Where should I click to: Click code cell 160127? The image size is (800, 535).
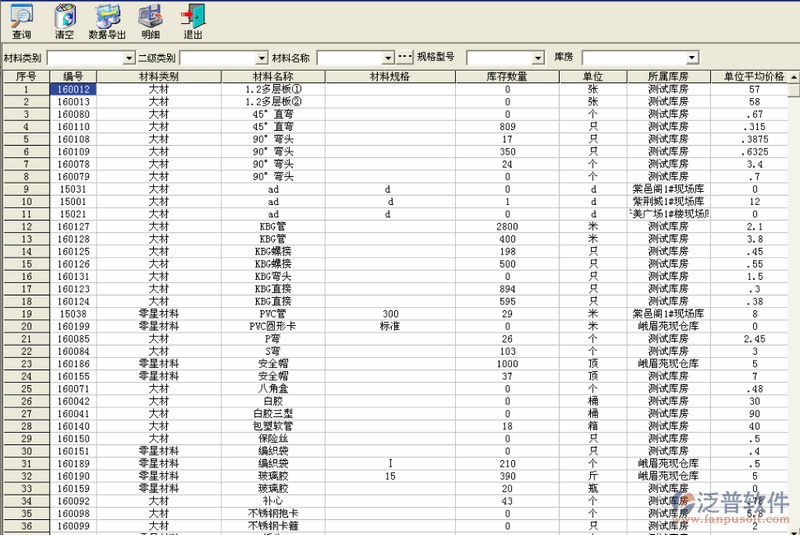click(x=73, y=226)
